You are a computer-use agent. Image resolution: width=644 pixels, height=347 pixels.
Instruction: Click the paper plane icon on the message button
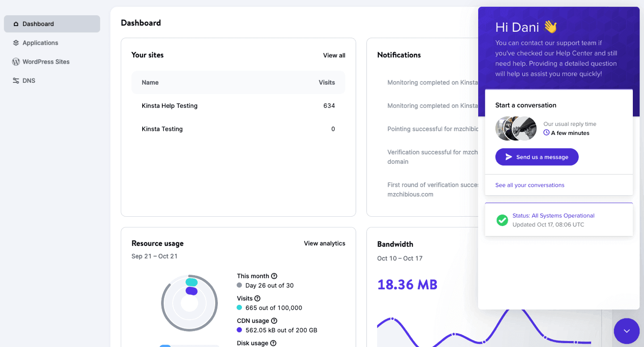click(x=509, y=157)
